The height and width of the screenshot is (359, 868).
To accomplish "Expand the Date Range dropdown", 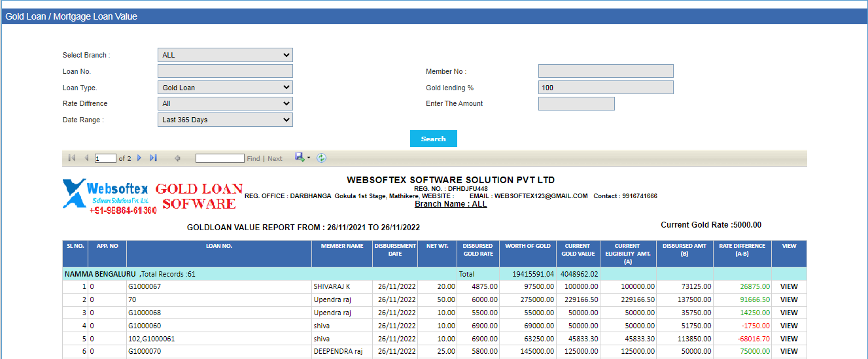I will tap(225, 120).
